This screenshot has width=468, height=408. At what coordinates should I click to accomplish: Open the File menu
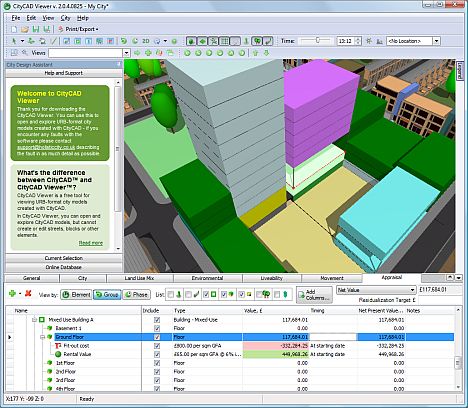click(16, 18)
